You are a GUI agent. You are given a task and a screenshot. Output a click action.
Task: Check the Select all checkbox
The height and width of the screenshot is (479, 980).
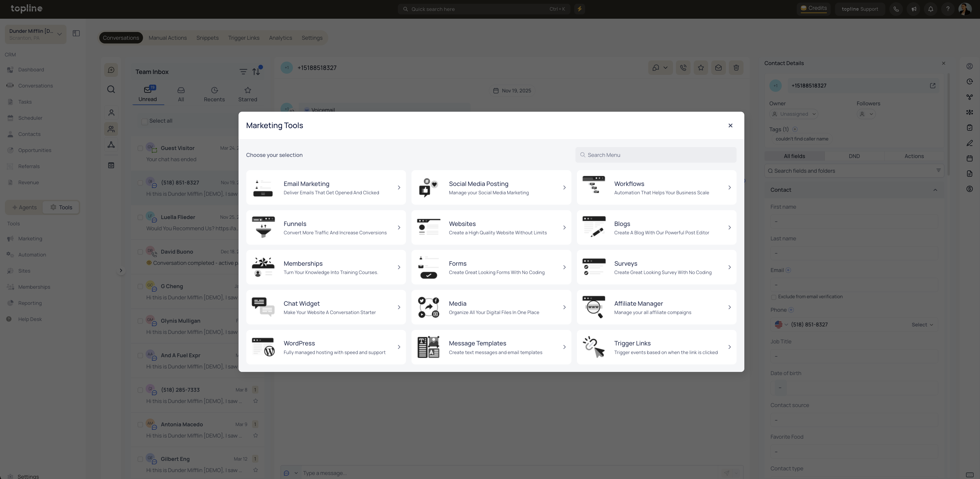(x=144, y=122)
